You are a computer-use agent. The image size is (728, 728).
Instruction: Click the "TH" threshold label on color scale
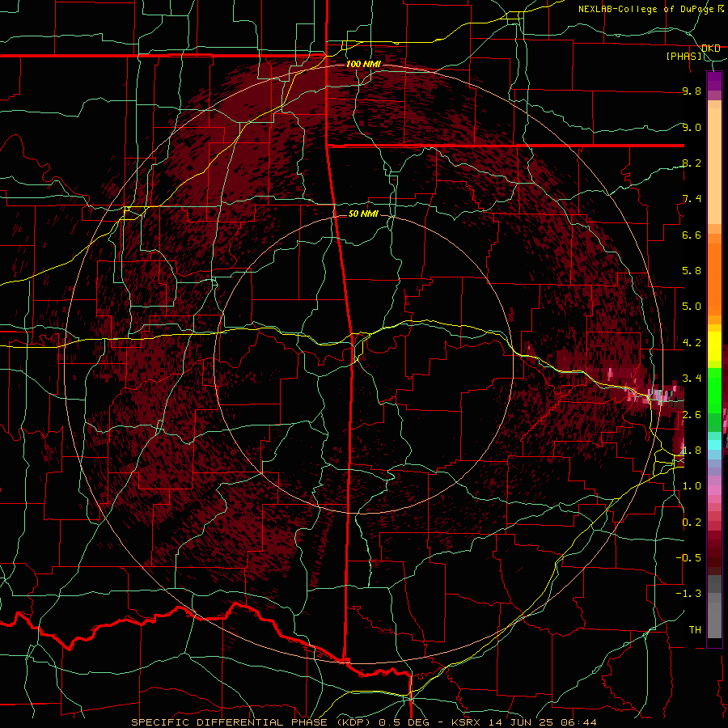click(x=695, y=630)
